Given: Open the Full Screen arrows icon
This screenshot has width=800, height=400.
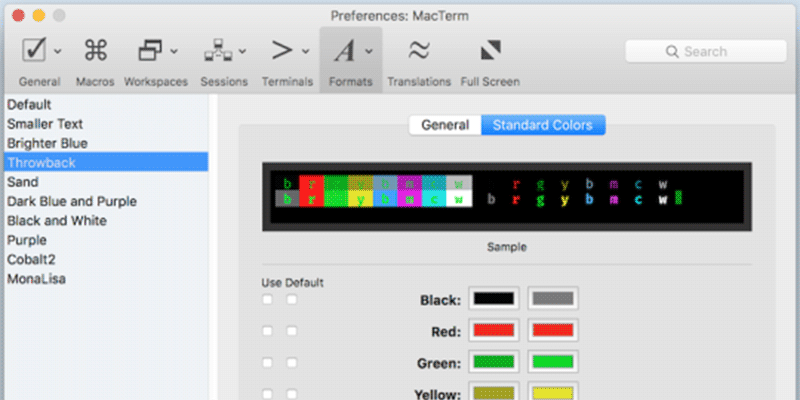Looking at the screenshot, I should 490,50.
